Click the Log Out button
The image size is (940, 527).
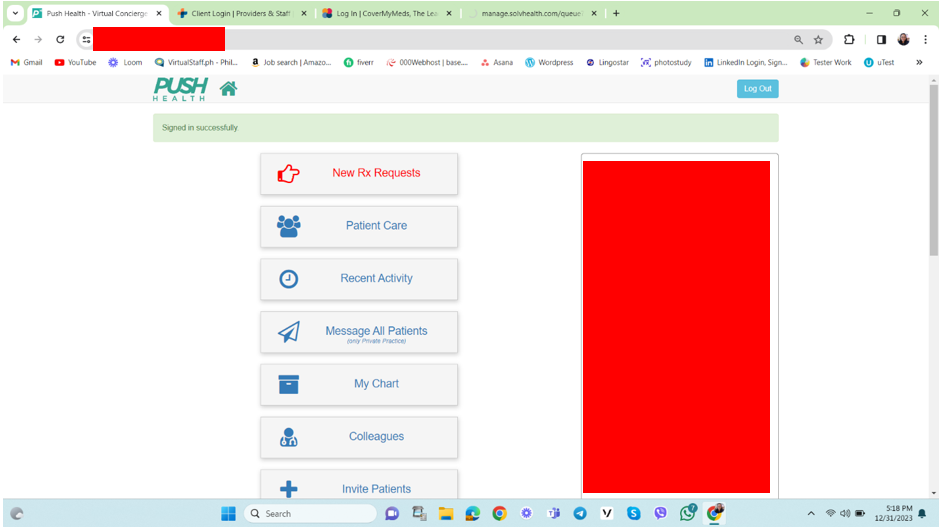(x=757, y=89)
